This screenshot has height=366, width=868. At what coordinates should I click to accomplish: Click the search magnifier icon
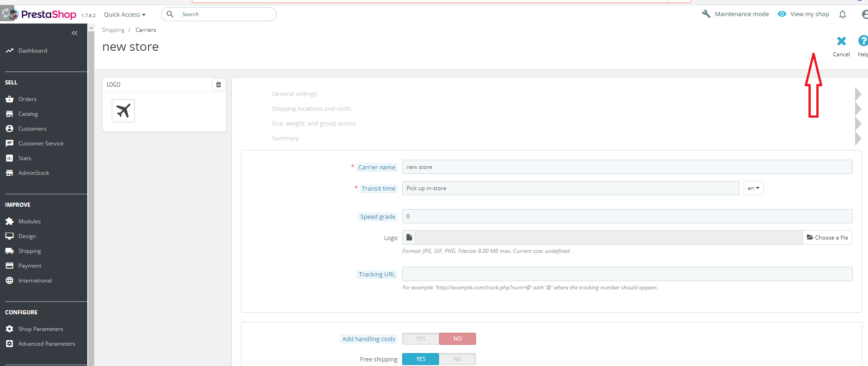click(x=170, y=14)
